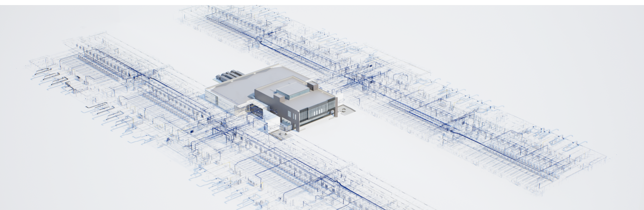Select the blank white area at top right

tap(537, 40)
